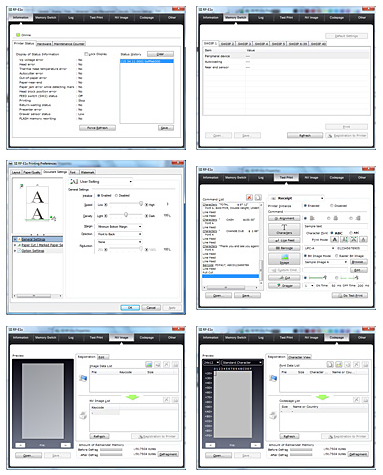The image size is (383, 475).
Task: Click the Sample text input field
Action: tap(336, 226)
